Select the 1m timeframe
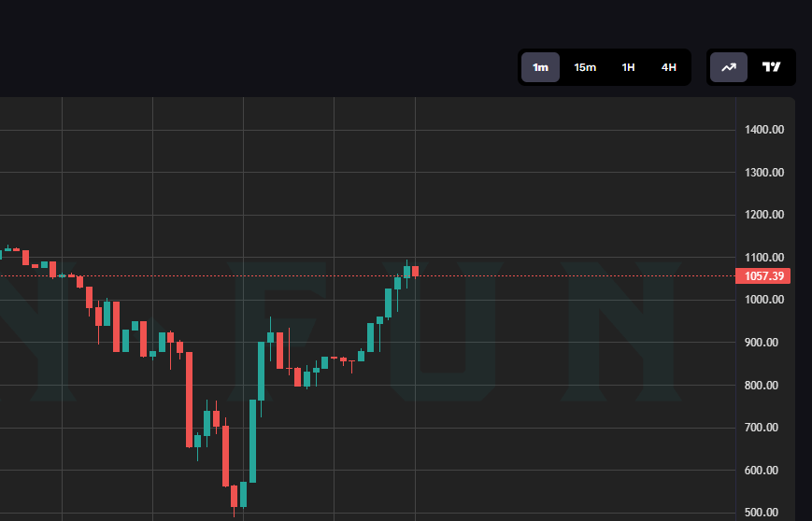The height and width of the screenshot is (521, 812). click(540, 67)
